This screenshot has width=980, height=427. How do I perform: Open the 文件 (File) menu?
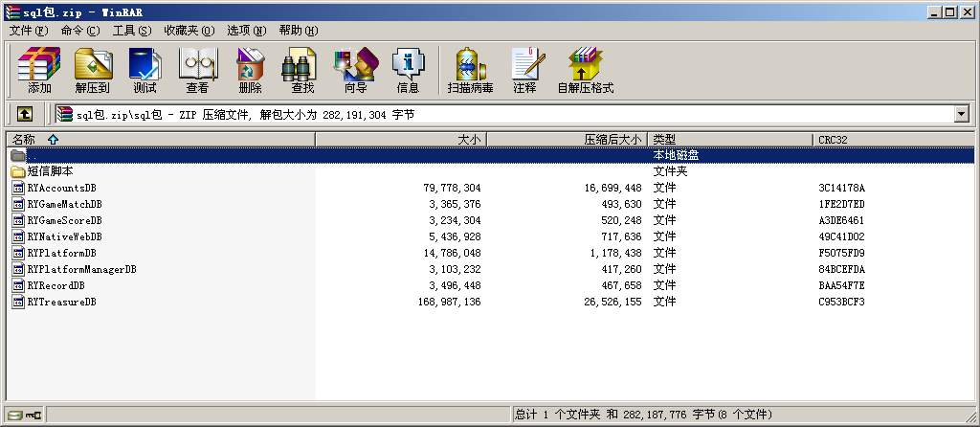[28, 30]
